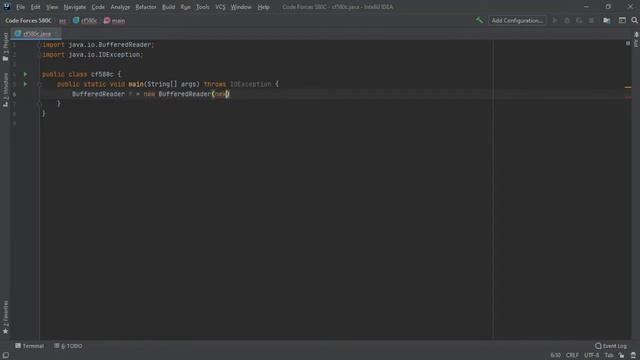Open the Refactor menu
This screenshot has width=640, height=360.
coord(146,7)
